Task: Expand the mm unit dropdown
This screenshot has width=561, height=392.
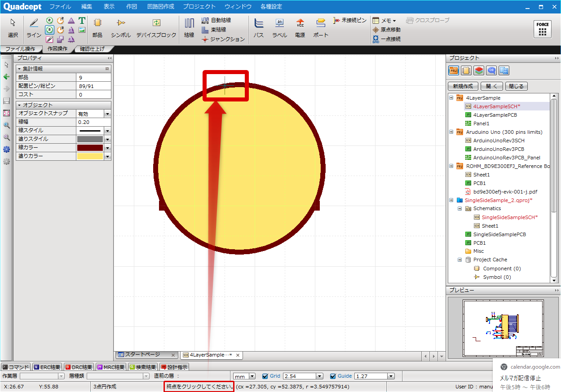Action: (252, 376)
